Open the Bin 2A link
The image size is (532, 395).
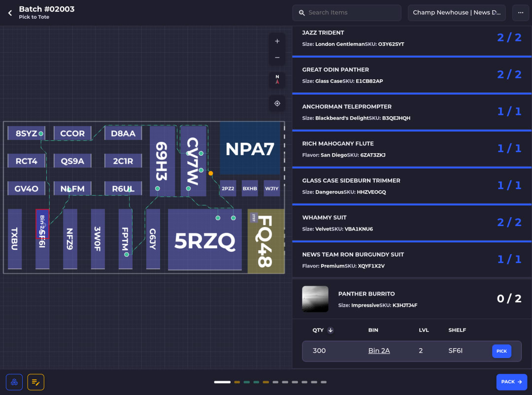[x=379, y=351]
